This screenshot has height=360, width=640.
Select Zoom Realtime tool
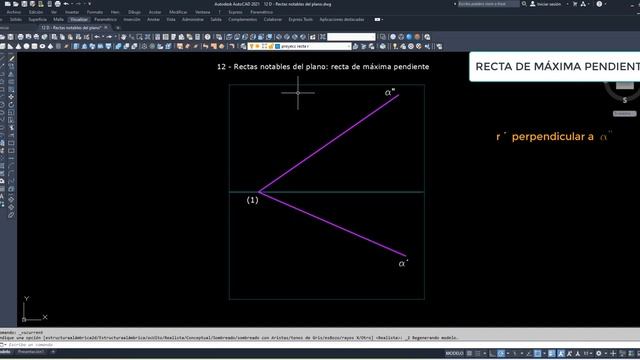131,37
